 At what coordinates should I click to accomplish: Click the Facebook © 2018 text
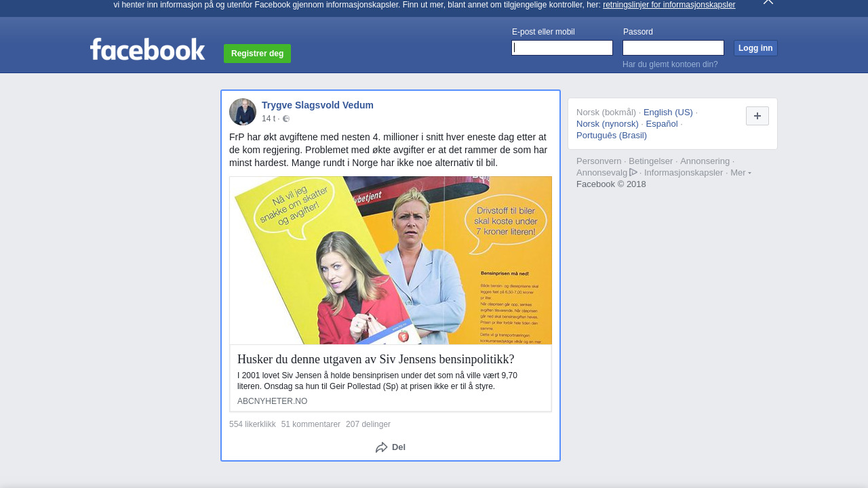(x=611, y=184)
